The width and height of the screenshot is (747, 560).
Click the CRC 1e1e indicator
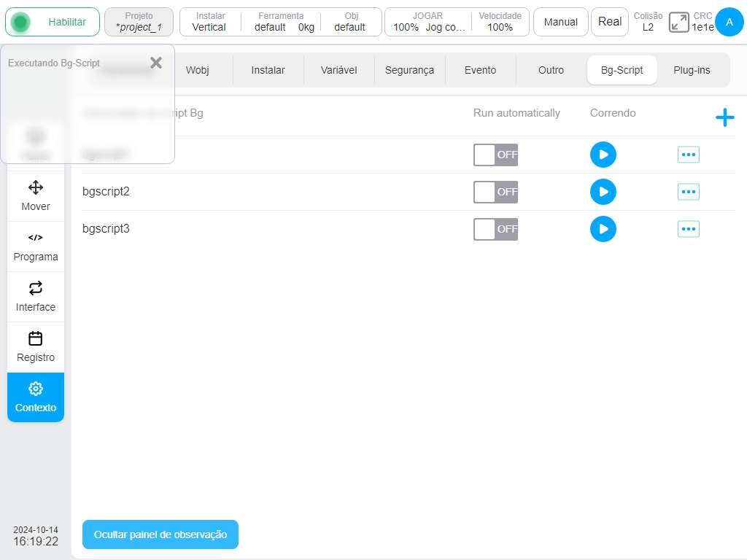pos(703,22)
